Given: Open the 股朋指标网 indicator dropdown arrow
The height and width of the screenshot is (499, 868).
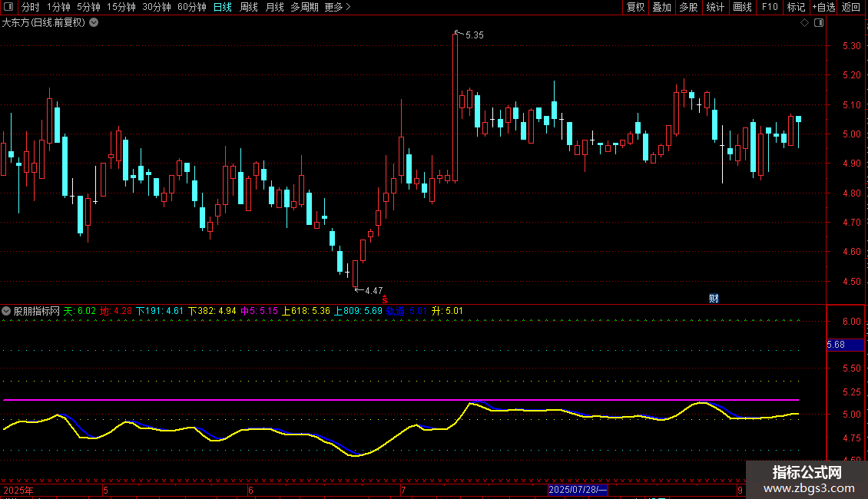Looking at the screenshot, I should coord(6,311).
